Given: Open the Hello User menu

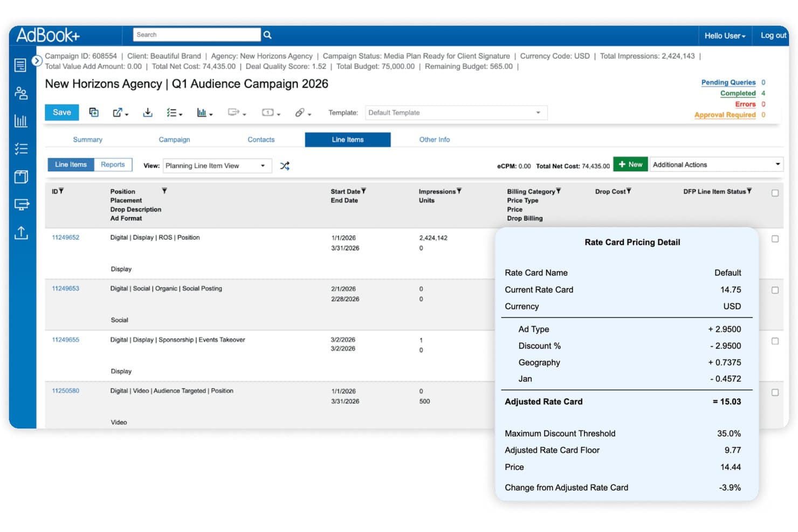Looking at the screenshot, I should (x=725, y=36).
